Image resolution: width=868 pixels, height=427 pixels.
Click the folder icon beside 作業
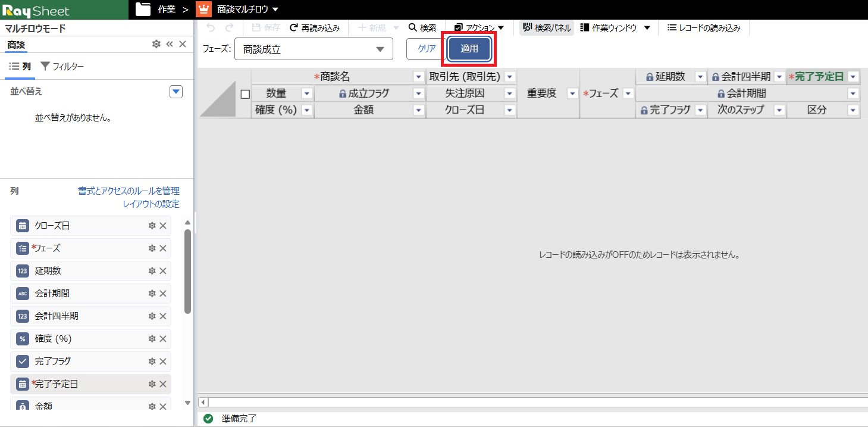tap(143, 10)
